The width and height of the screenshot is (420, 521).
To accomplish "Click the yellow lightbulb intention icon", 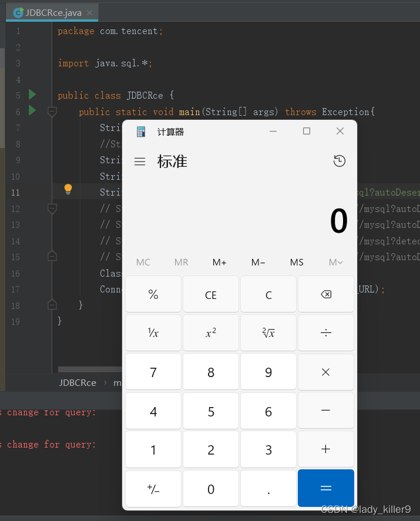I will click(68, 189).
